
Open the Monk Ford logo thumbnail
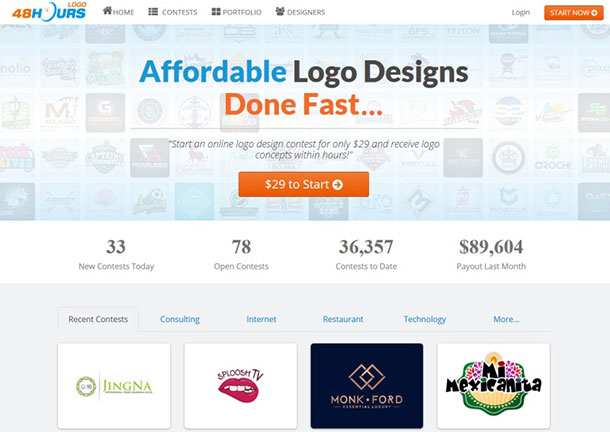(x=367, y=386)
